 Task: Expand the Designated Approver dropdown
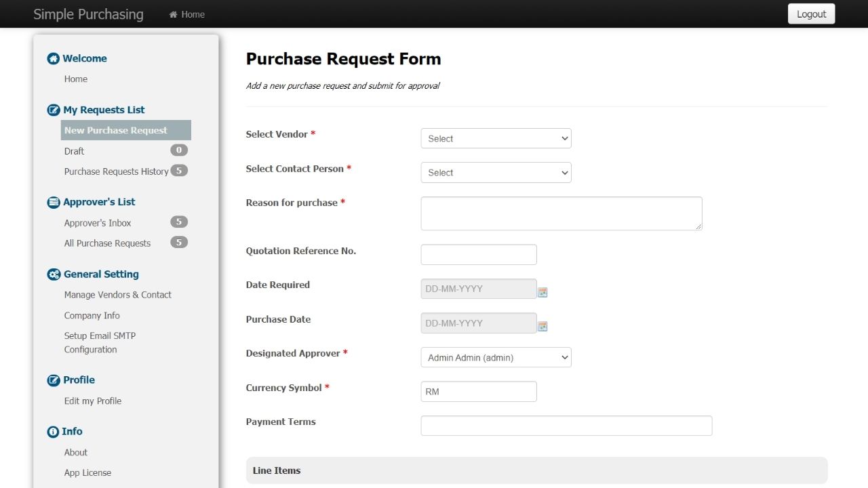(x=496, y=357)
